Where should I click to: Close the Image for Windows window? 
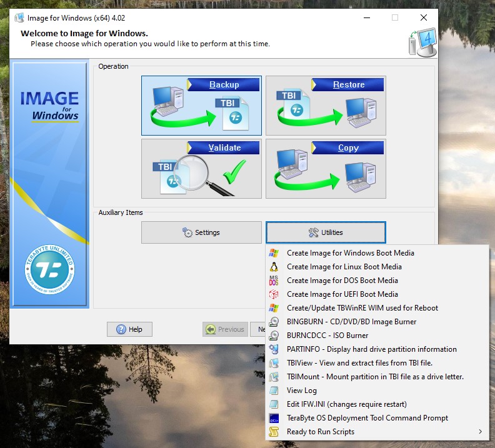click(x=424, y=17)
